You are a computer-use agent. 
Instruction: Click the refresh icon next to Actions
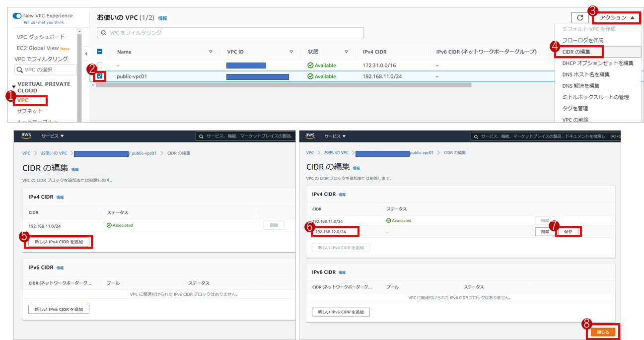coord(579,18)
